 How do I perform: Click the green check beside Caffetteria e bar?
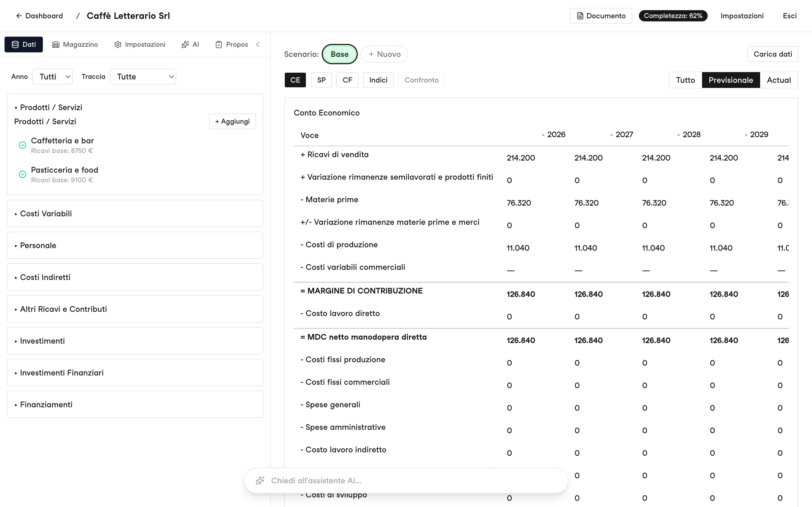coord(23,145)
